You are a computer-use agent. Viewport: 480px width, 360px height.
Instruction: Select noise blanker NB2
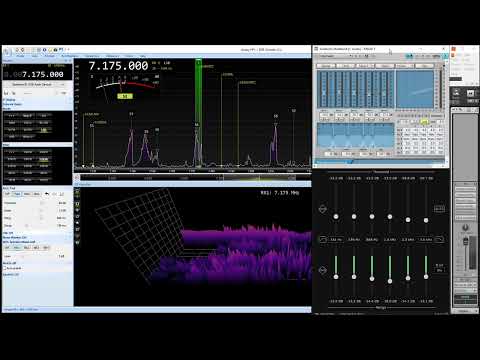pyautogui.click(x=27, y=248)
